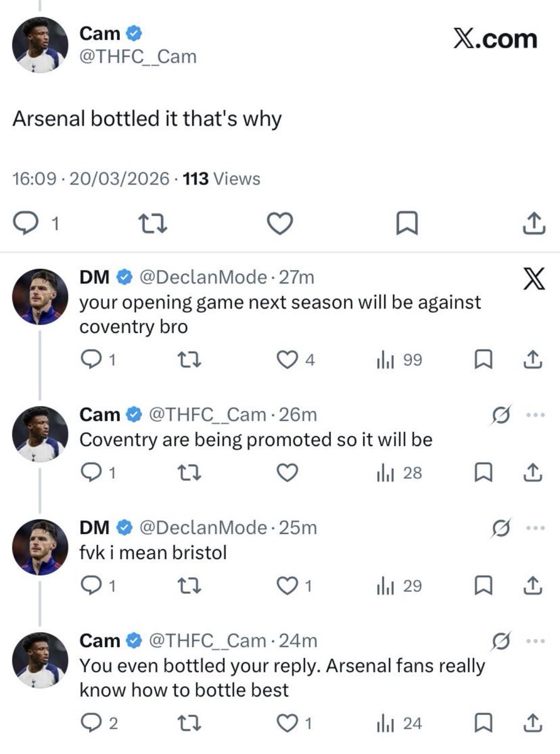Click the X logo beside DM's first reply
Image resolution: width=560 pixels, height=754 pixels.
(x=534, y=278)
